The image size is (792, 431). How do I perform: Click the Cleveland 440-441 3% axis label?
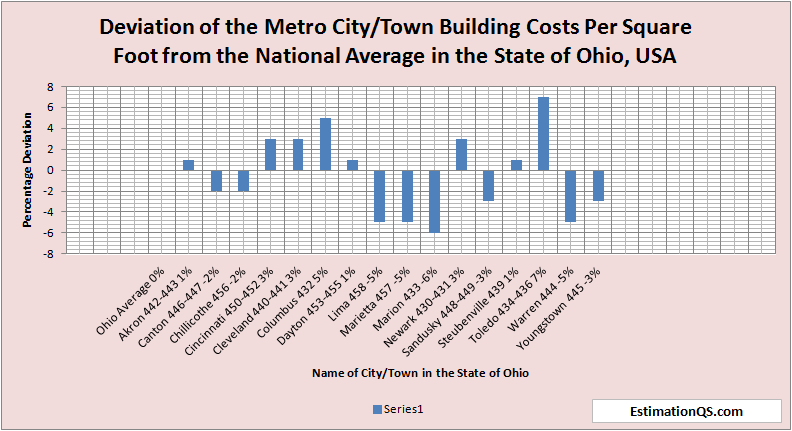click(257, 311)
